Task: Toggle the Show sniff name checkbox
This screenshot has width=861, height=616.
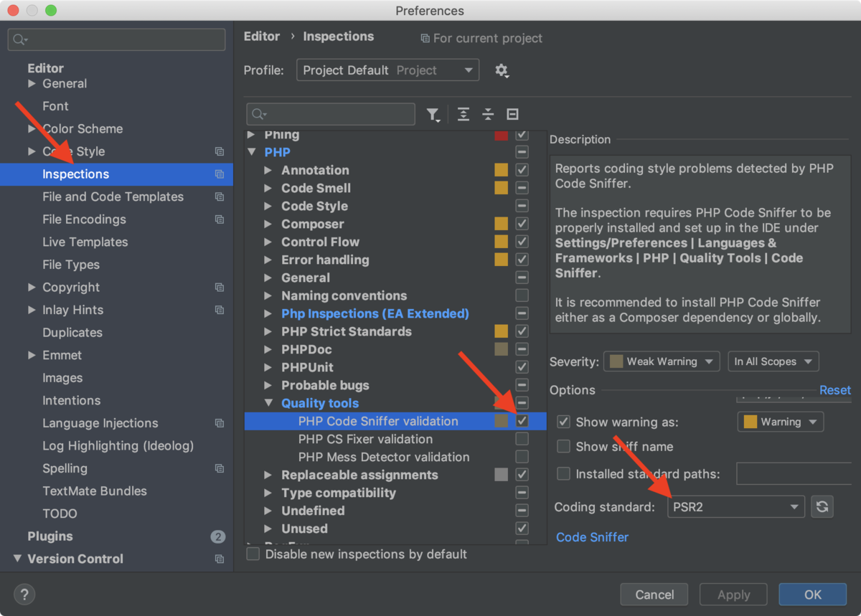Action: pyautogui.click(x=564, y=446)
